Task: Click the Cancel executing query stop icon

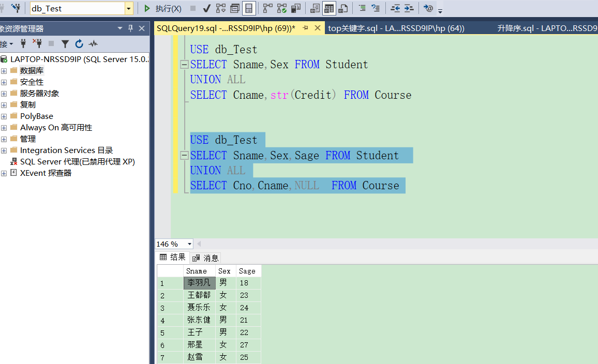Action: pos(193,8)
